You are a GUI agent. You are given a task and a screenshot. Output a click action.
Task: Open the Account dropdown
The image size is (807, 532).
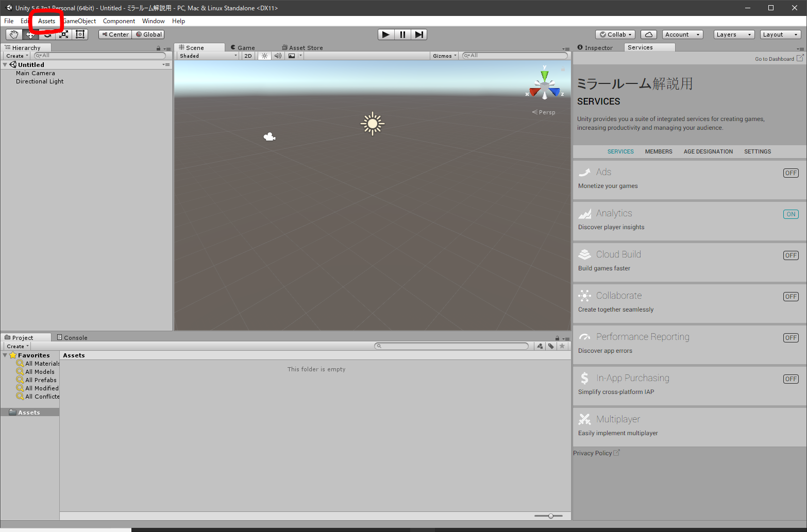[682, 35]
